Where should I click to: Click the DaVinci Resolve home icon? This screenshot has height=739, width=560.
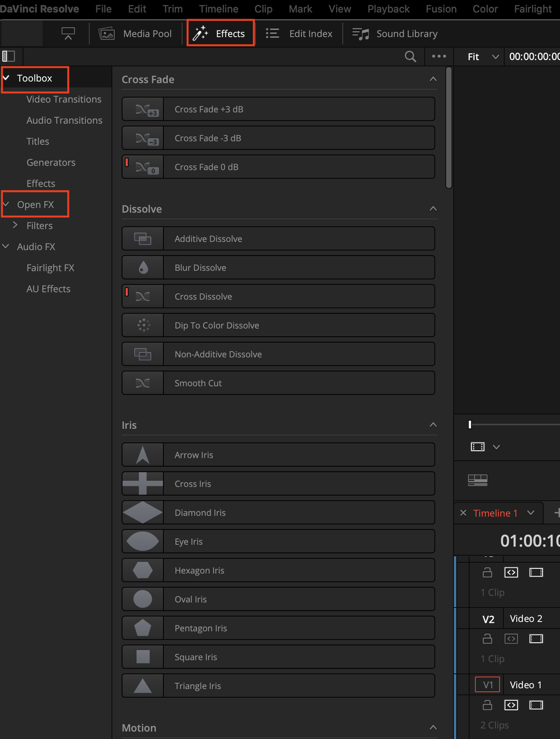pos(40,9)
